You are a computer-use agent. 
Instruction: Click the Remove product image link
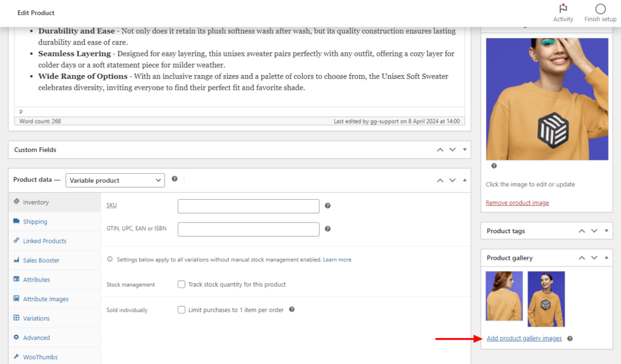(517, 202)
